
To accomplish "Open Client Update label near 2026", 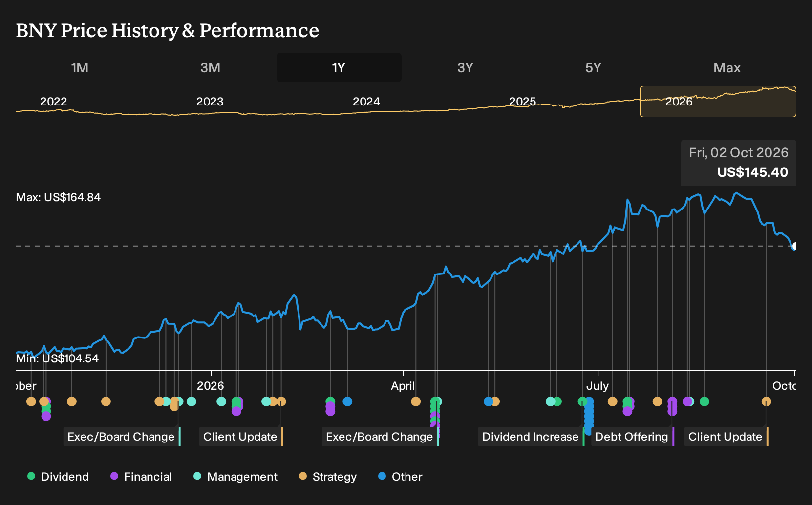I will click(240, 437).
